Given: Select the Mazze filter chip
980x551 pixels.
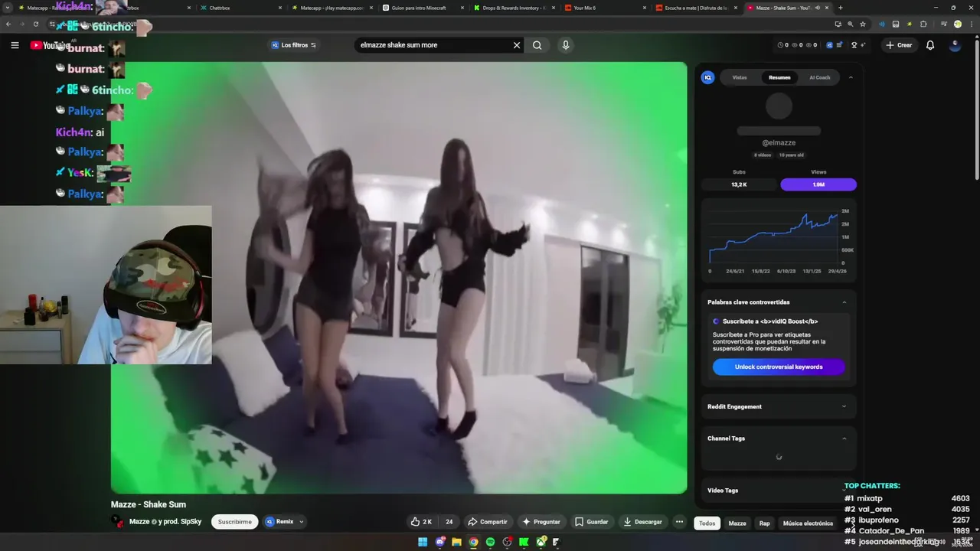Looking at the screenshot, I should coord(737,523).
